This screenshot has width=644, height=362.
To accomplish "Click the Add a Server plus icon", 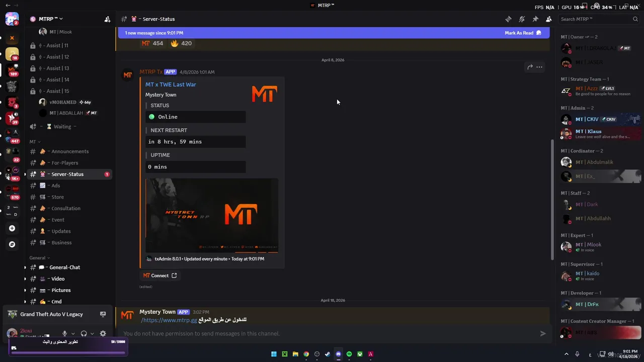I will 12,228.
